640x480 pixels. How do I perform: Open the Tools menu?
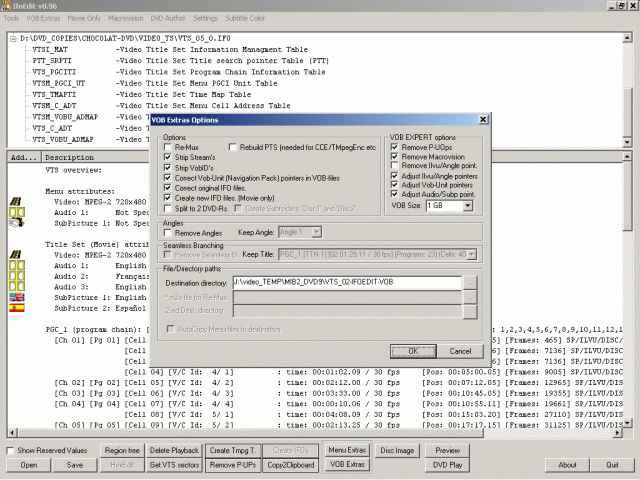tap(11, 18)
